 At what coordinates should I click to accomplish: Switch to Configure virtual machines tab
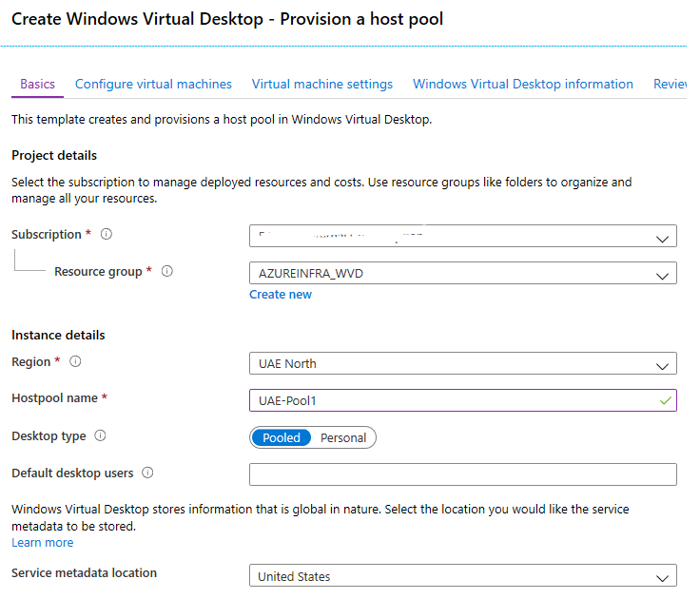153,84
